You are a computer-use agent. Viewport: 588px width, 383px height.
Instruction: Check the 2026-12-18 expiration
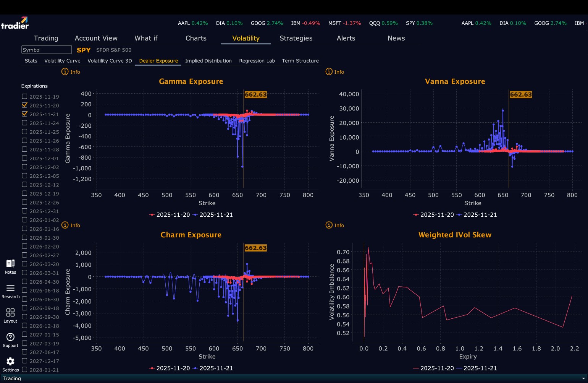(24, 325)
